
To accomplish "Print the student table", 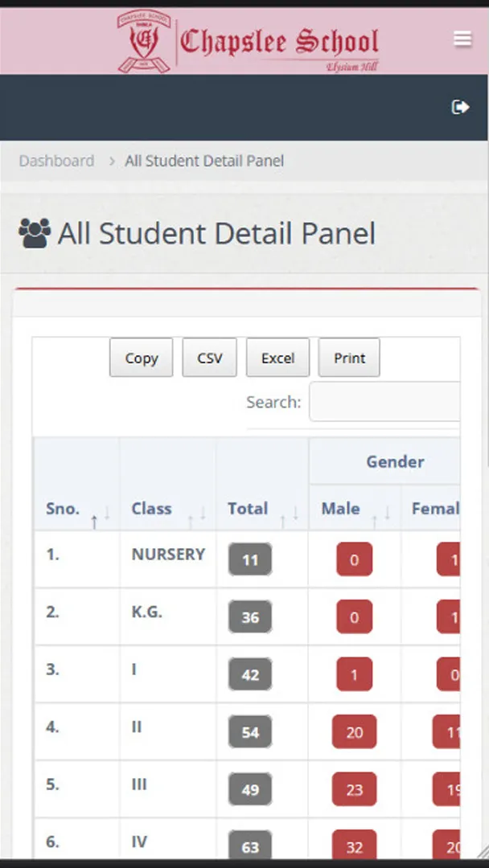I will pos(349,358).
